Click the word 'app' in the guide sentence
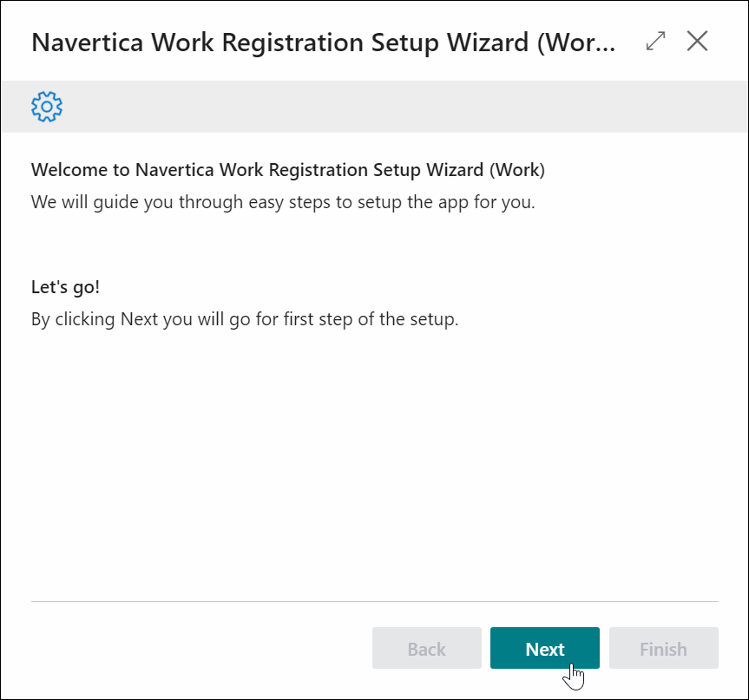The width and height of the screenshot is (749, 700). click(x=453, y=203)
